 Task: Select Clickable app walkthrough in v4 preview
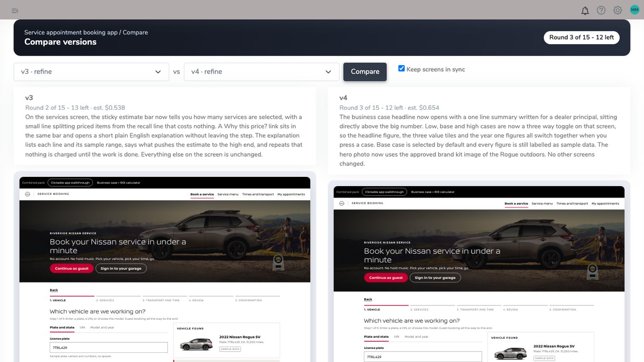click(x=384, y=192)
